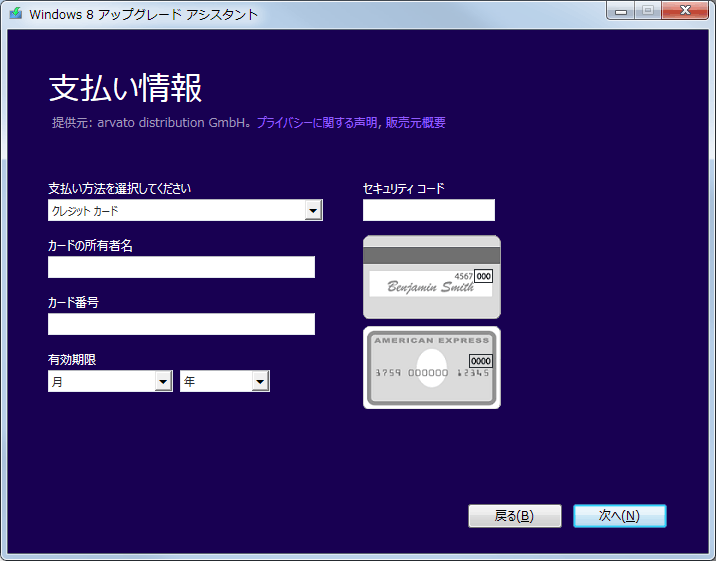Viewport: 716px width, 561px height.
Task: Open the seller overview link (販売元概要)
Action: pyautogui.click(x=416, y=122)
